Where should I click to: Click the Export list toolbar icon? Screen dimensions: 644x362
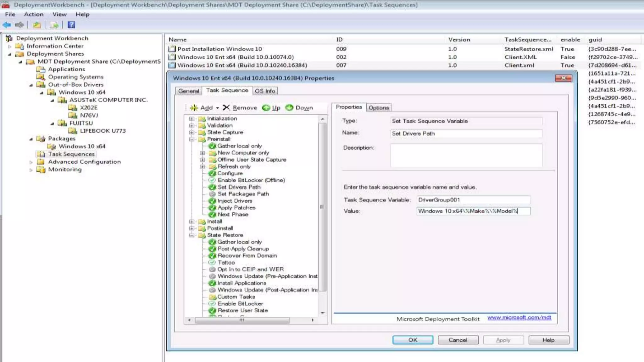tap(54, 25)
